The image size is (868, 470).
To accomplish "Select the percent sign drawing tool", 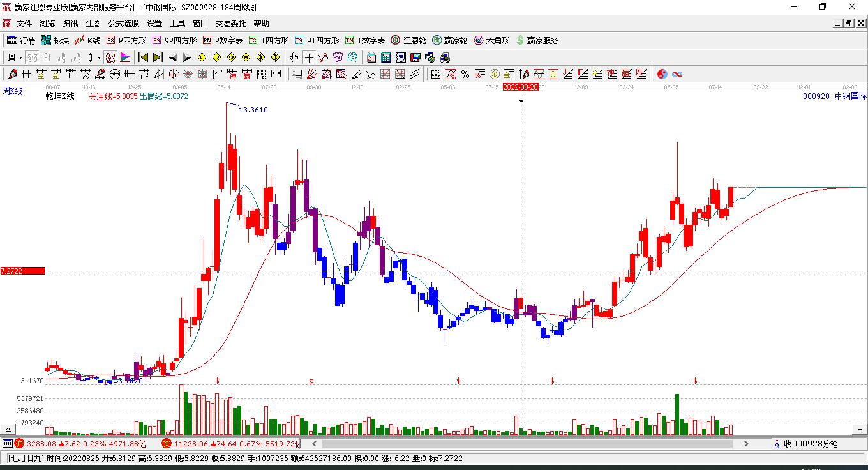I will click(465, 74).
